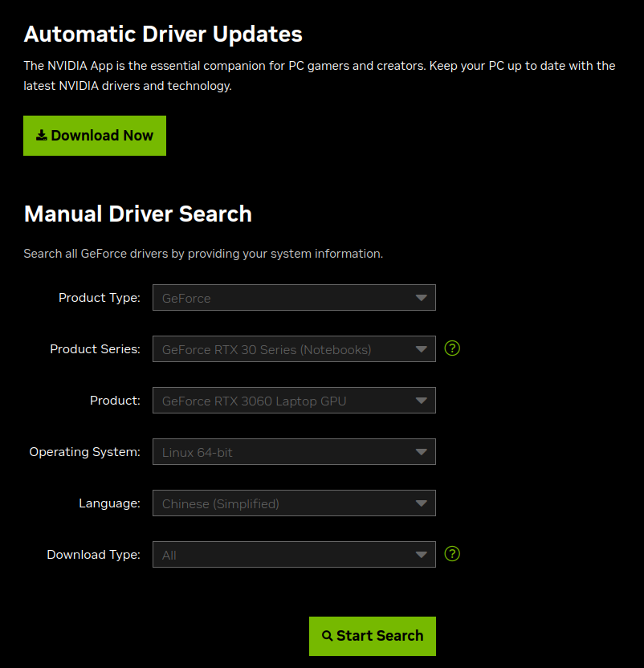This screenshot has height=668, width=644.
Task: Click the 'Language:' label
Action: (109, 503)
